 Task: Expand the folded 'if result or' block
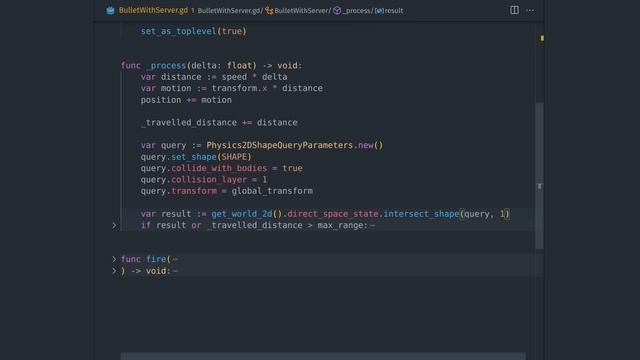(x=114, y=225)
